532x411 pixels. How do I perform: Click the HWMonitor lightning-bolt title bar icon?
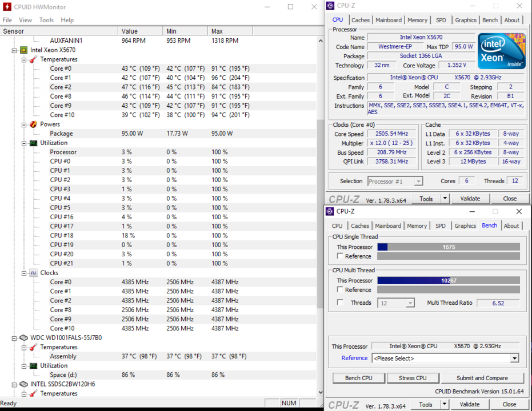click(7, 7)
